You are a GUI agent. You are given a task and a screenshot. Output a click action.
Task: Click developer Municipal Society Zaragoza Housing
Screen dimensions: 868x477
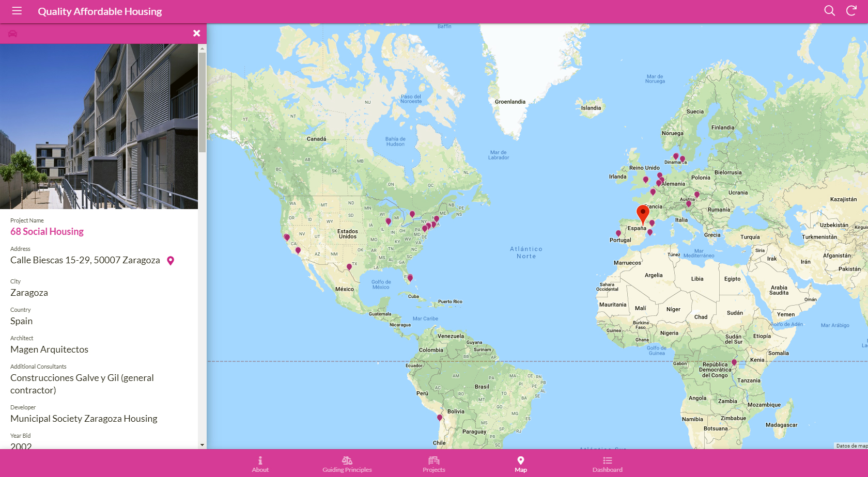[x=84, y=419]
